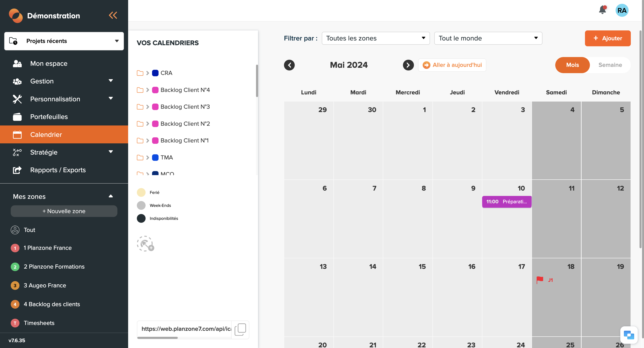Click the Ajouter button
The image size is (644, 348).
tap(608, 38)
